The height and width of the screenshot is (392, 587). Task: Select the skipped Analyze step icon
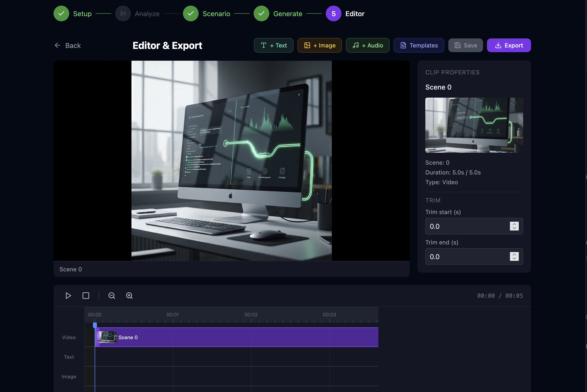123,13
